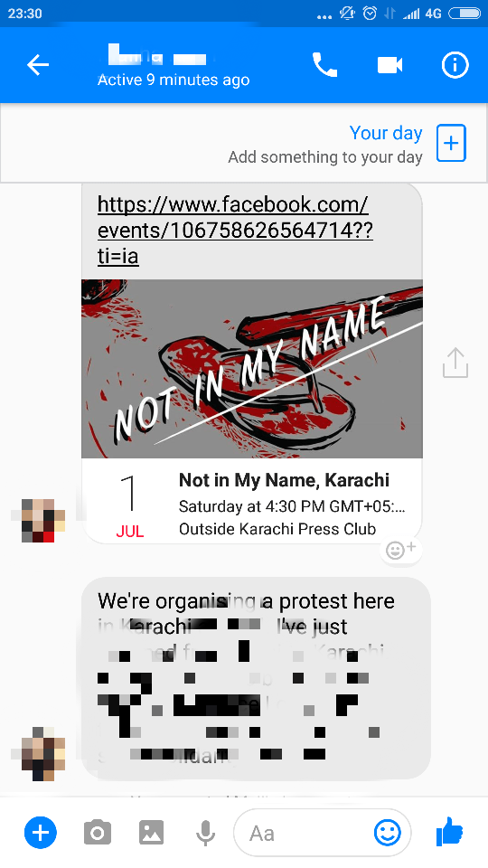
Task: Go back using the arrow icon
Action: (38, 65)
